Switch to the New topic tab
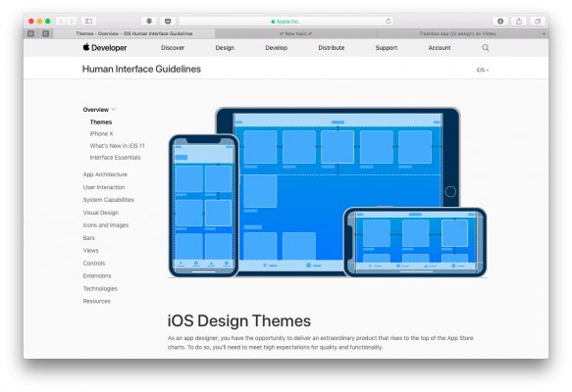This screenshot has height=392, width=572. click(x=296, y=33)
